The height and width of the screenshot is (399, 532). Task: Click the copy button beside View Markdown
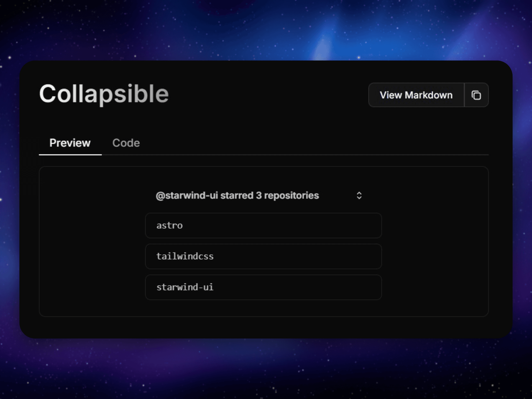(476, 95)
